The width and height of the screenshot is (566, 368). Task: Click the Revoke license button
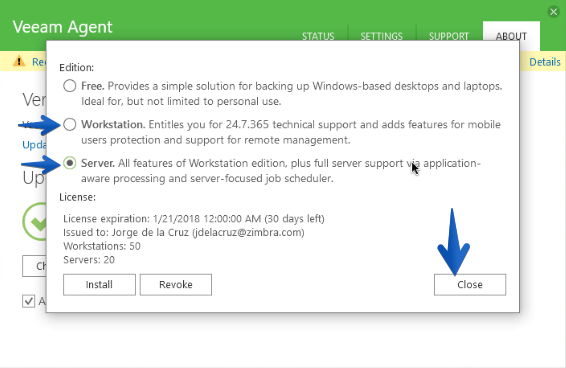coord(176,285)
